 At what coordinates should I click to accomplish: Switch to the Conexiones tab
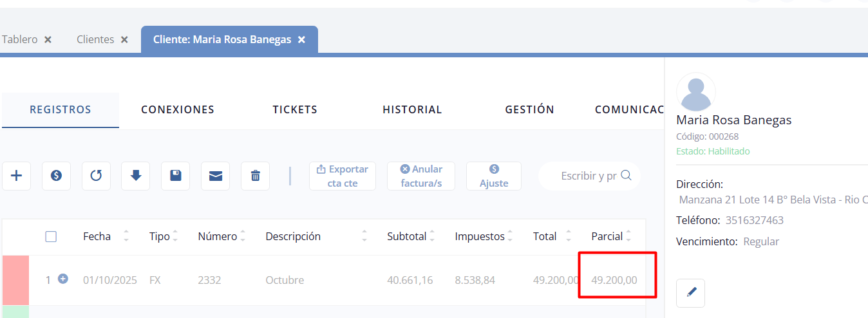[178, 109]
